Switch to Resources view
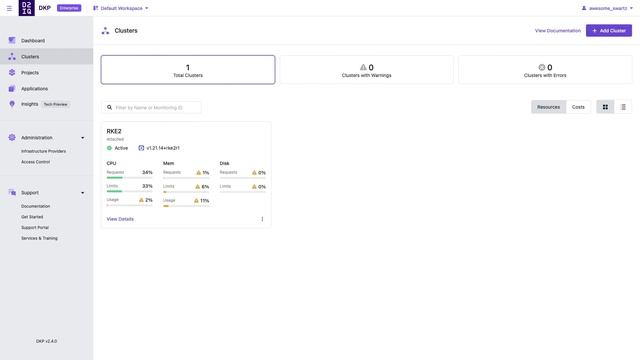The height and width of the screenshot is (360, 640). [548, 107]
